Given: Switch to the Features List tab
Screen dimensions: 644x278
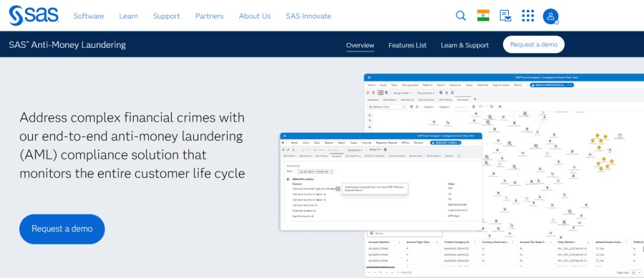Looking at the screenshot, I should pos(407,45).
